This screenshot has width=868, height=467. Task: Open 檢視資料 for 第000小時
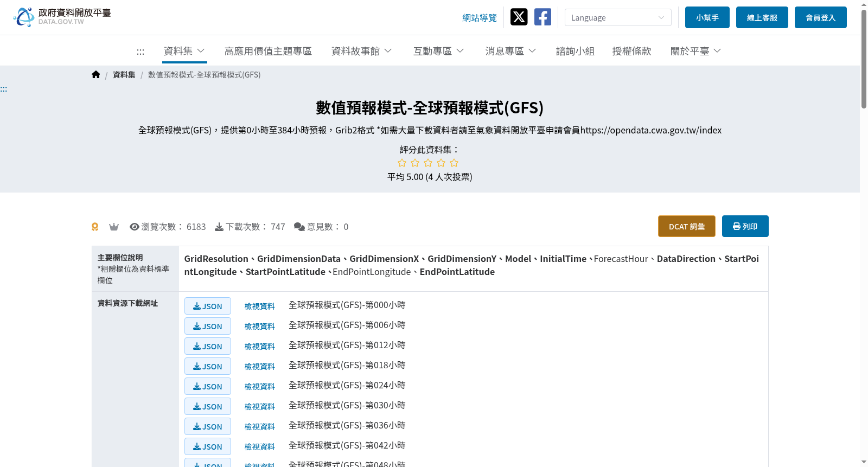[260, 306]
